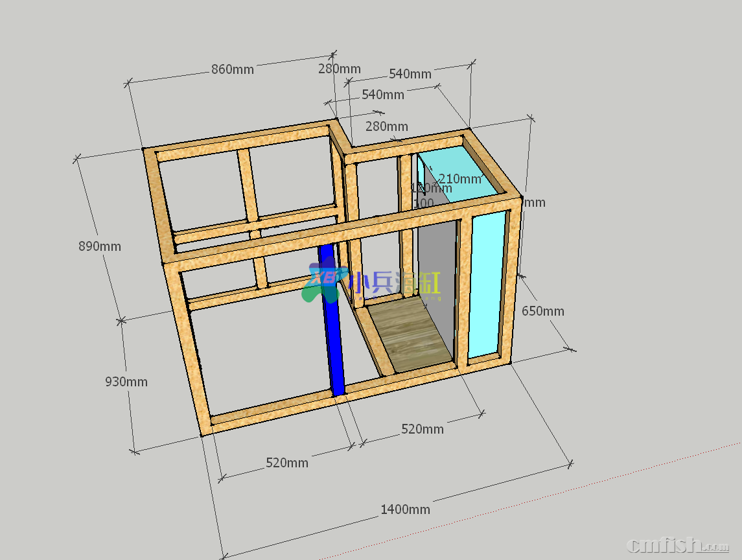Click the 650mm dimension label
The height and width of the screenshot is (560, 742).
click(x=543, y=311)
